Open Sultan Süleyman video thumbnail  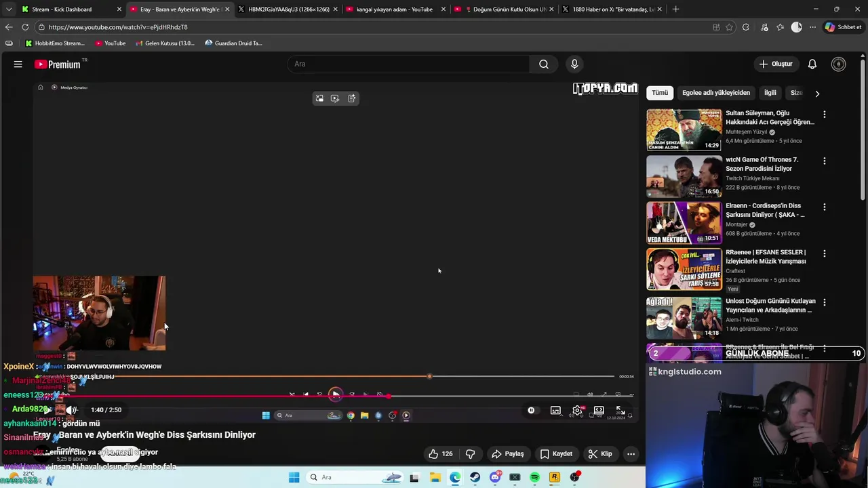coord(684,130)
